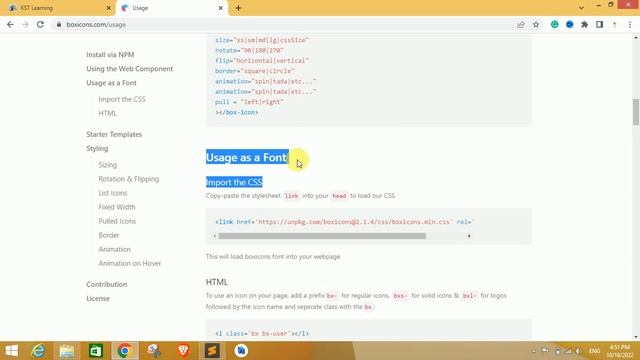Screen dimensions: 640x360
Task: Open the Windows Start menu
Action: pos(11,351)
